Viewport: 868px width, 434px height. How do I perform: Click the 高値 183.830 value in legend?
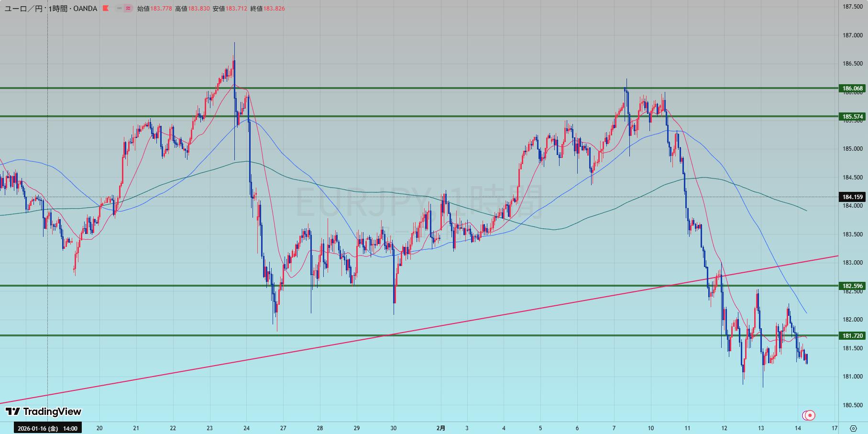point(198,9)
